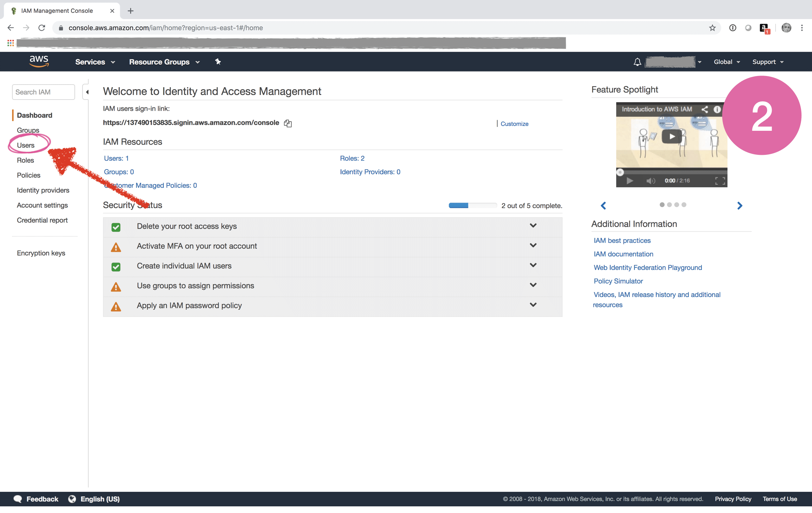This screenshot has height=513, width=812.
Task: Click the video info icon
Action: pos(717,109)
